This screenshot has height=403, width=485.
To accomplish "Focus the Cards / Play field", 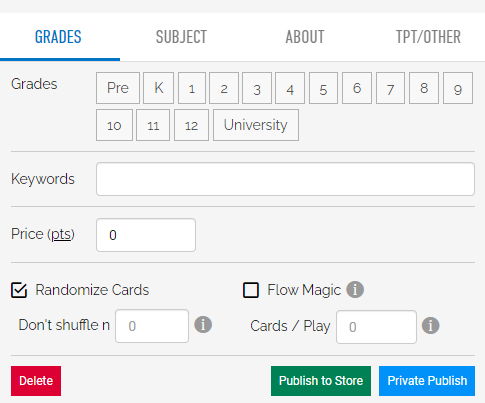I will tap(376, 327).
